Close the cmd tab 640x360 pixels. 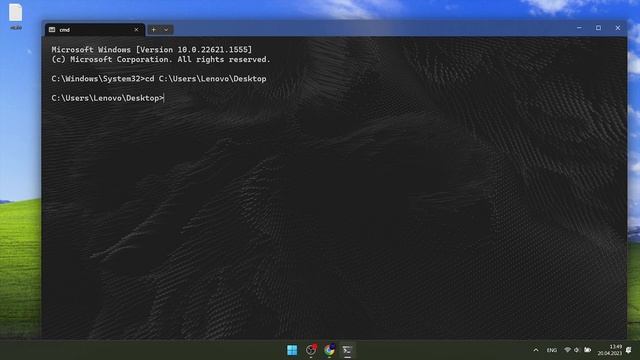tap(136, 29)
